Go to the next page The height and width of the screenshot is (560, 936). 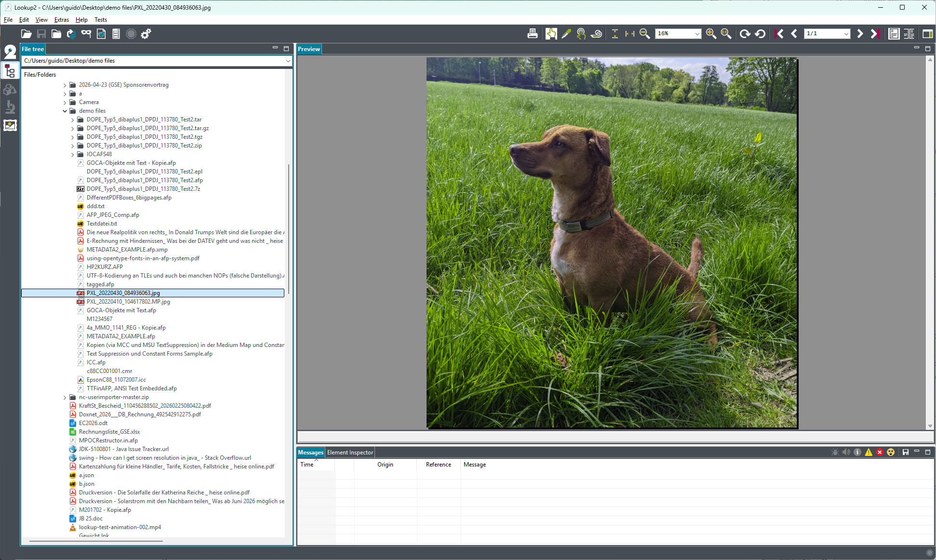coord(860,34)
